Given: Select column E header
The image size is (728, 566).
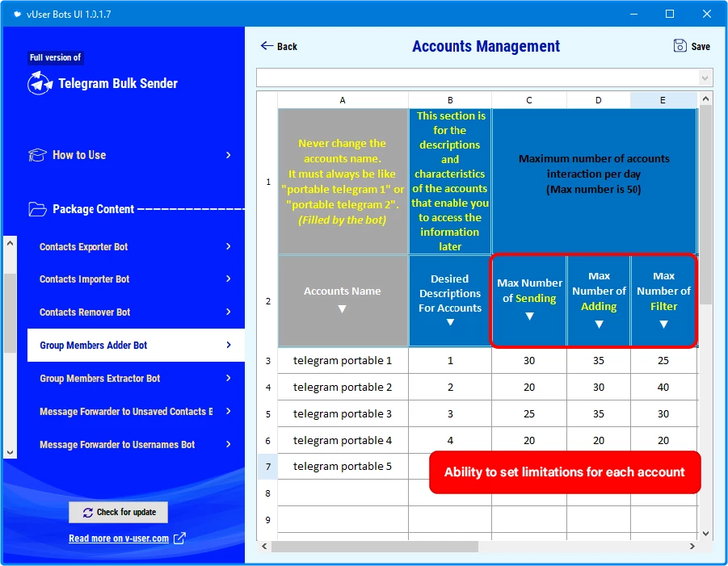Looking at the screenshot, I should 663,100.
